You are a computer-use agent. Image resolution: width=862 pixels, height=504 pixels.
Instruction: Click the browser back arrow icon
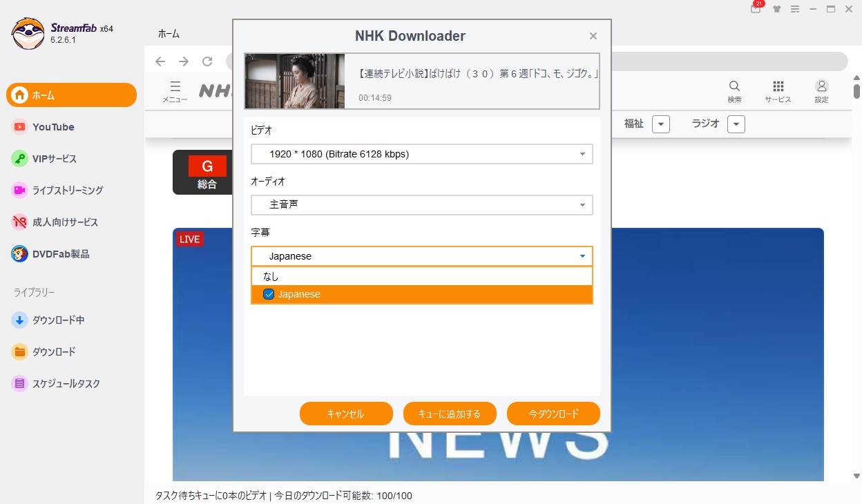[x=160, y=61]
